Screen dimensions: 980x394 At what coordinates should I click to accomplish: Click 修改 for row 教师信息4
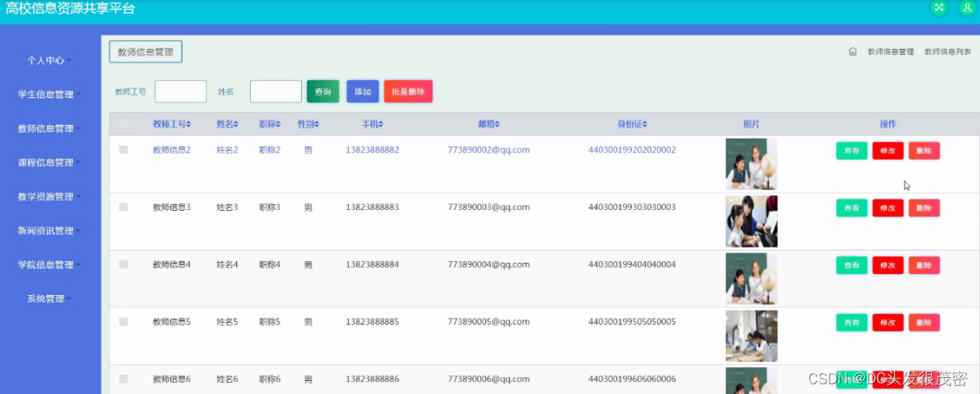coord(888,265)
